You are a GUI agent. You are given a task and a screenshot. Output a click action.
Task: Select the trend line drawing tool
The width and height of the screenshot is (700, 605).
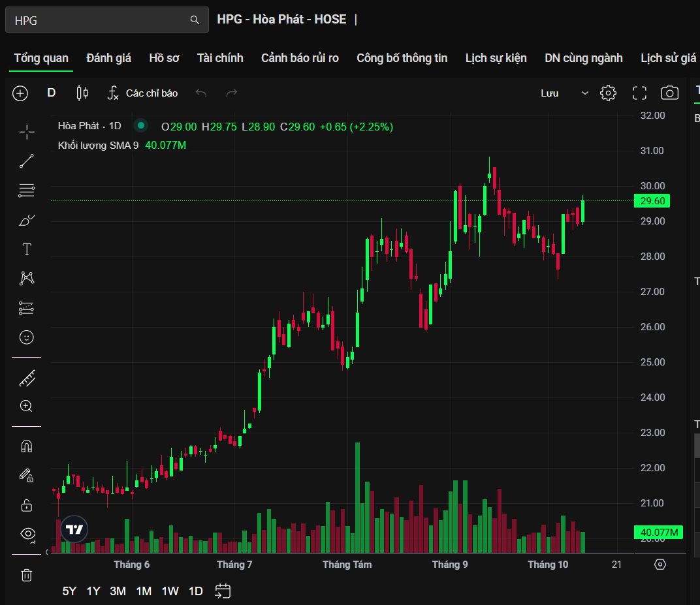pyautogui.click(x=27, y=161)
